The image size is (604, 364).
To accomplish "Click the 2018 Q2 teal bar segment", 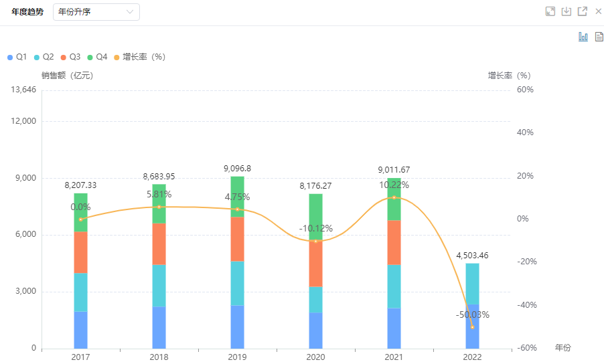I will click(x=159, y=286).
